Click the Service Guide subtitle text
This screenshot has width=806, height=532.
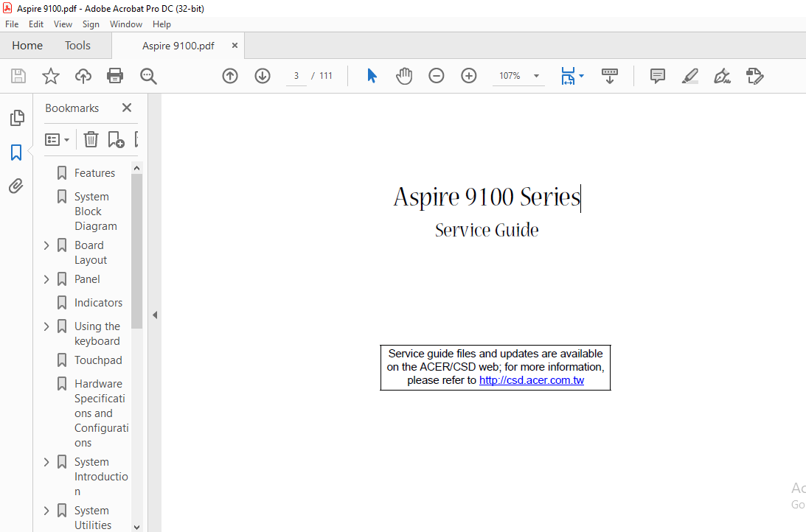[x=487, y=231]
